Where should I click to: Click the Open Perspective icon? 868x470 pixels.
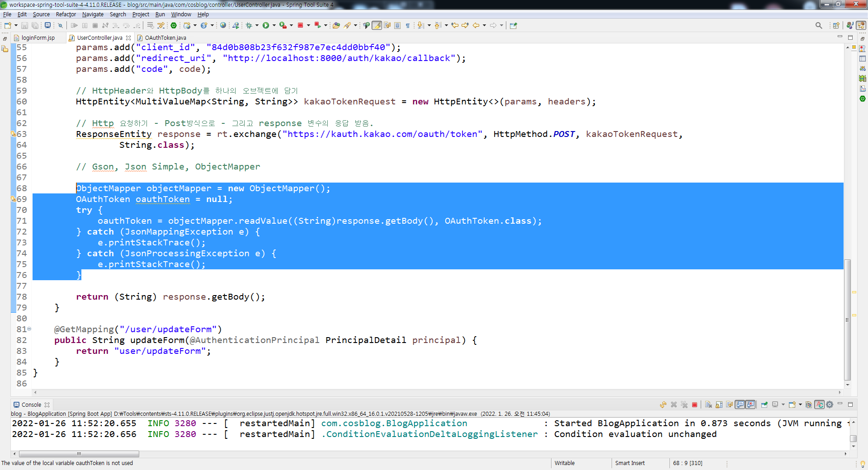[x=836, y=25]
